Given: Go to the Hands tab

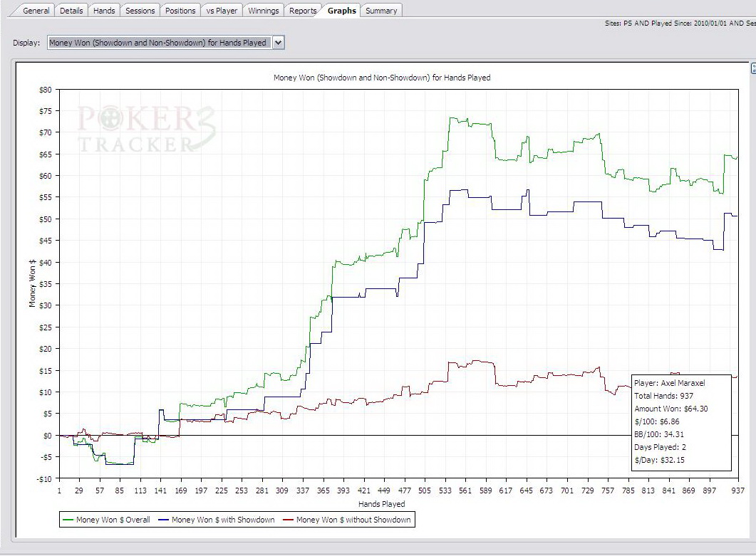Looking at the screenshot, I should [x=104, y=11].
